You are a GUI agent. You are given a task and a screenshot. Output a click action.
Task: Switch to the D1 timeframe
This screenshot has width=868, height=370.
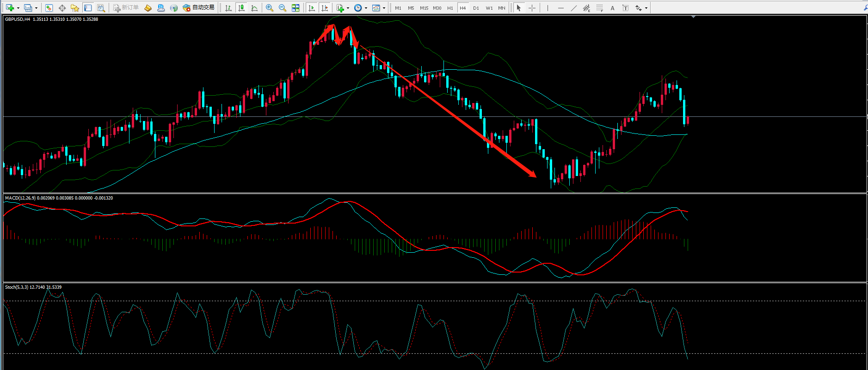tap(476, 8)
